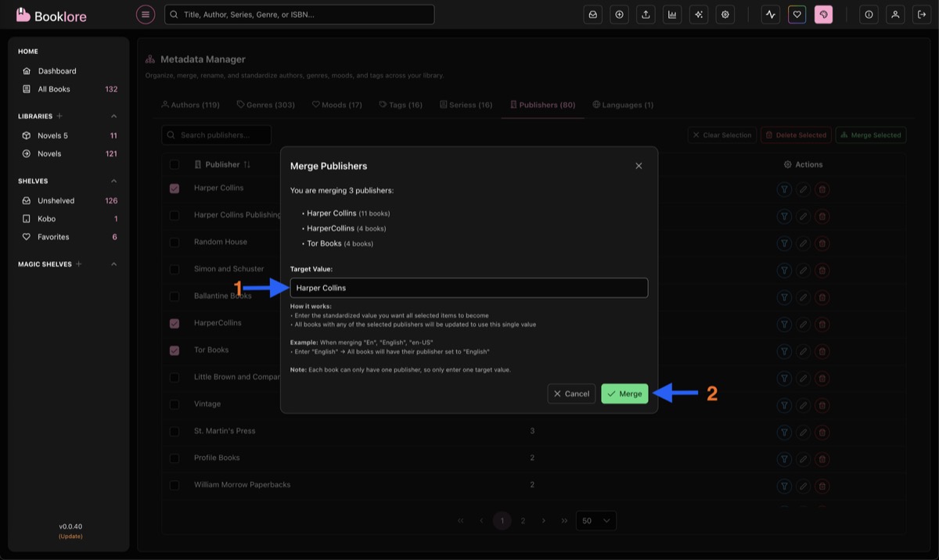Open the upload books icon in top bar
This screenshot has width=939, height=560.
[646, 14]
